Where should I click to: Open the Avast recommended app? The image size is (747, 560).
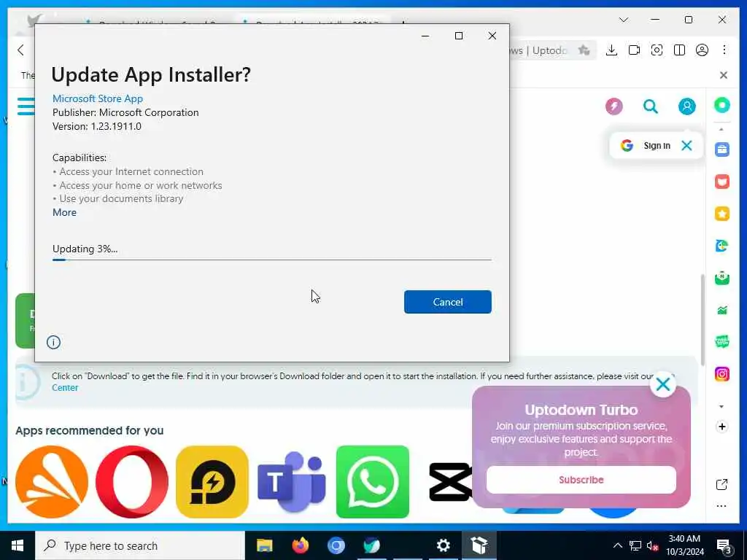(x=52, y=481)
